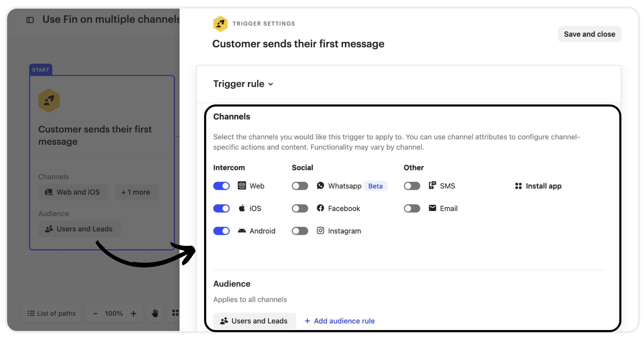644x337 pixels.
Task: Click the Email label
Action: (449, 209)
